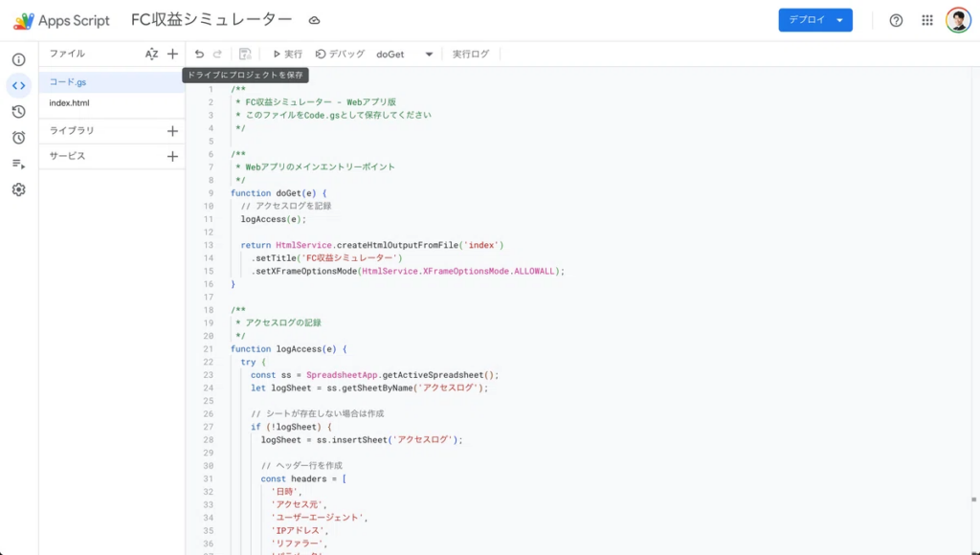Rename project title FC収益シミュレーター
Viewport: 980px width, 555px height.
pos(212,20)
